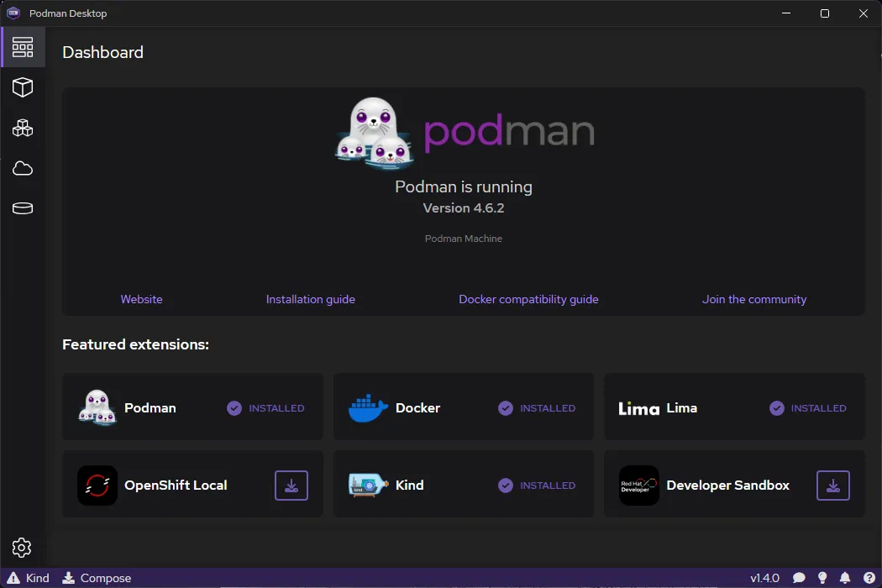Install the OpenShift Local extension
Image resolution: width=882 pixels, height=588 pixels.
(x=291, y=485)
